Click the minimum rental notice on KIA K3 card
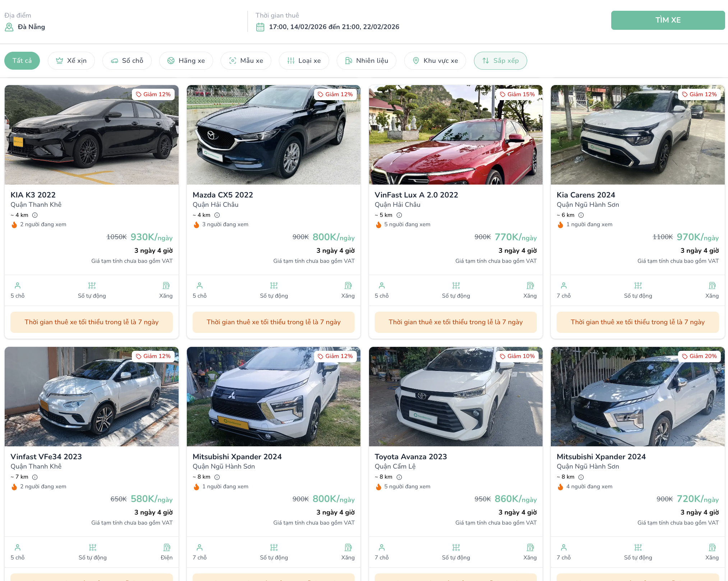This screenshot has height=581, width=728. click(92, 322)
